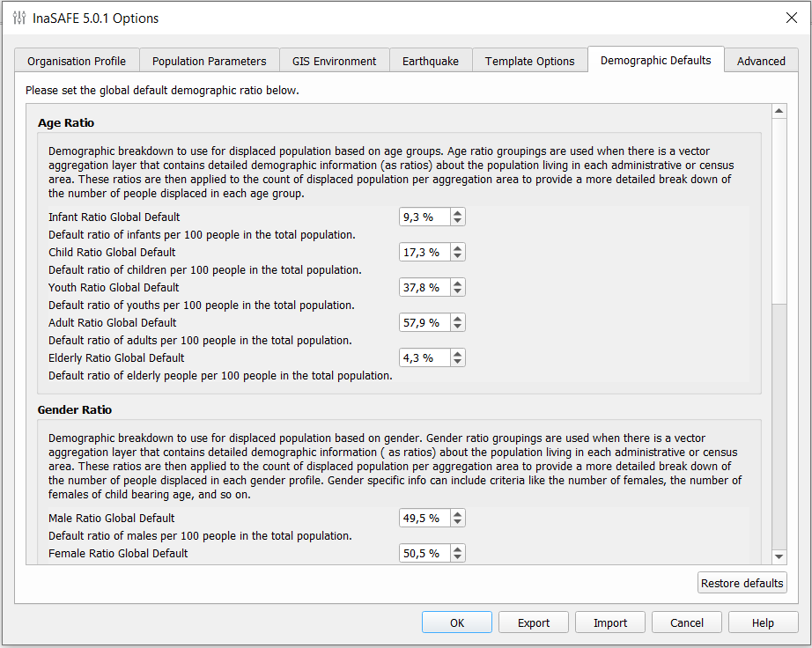Screen dimensions: 812x648
Task: Click the InaSAFE icon in the title bar
Action: pyautogui.click(x=18, y=18)
